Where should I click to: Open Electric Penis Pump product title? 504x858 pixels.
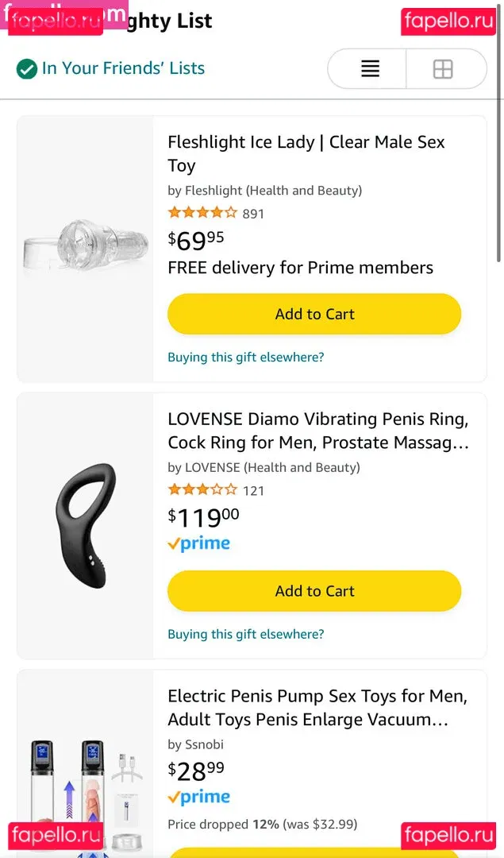point(317,708)
